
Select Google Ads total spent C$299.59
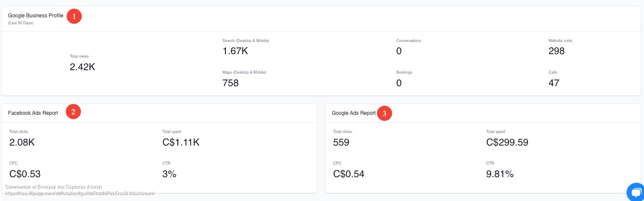(507, 142)
